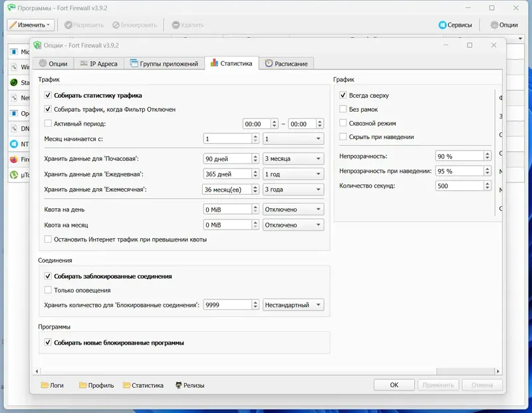Screen dimensions: 532x413
Task: Open Опции in the Программы toolbar
Action: point(504,25)
